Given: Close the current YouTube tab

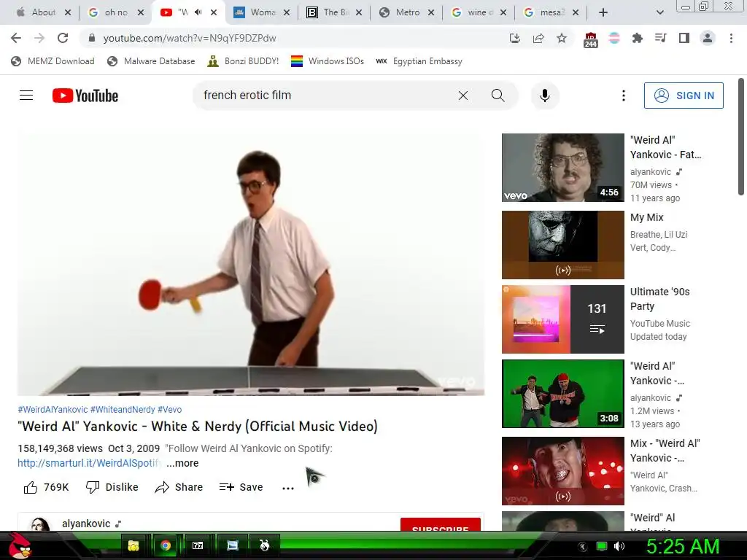Looking at the screenshot, I should click(214, 12).
